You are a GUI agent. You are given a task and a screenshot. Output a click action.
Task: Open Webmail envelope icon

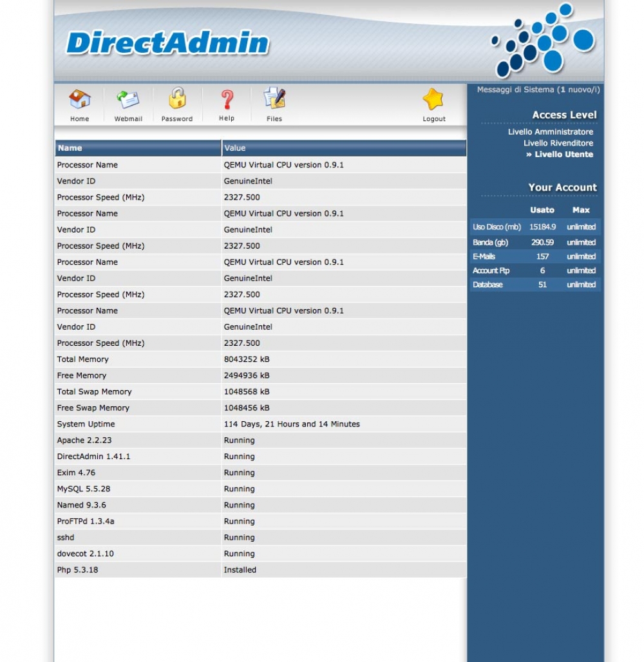pos(128,100)
